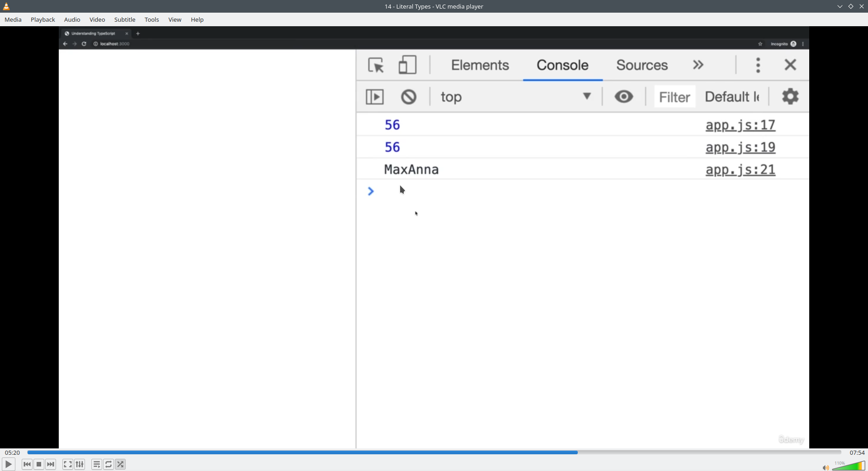Click the play button in VLC

tap(9, 464)
